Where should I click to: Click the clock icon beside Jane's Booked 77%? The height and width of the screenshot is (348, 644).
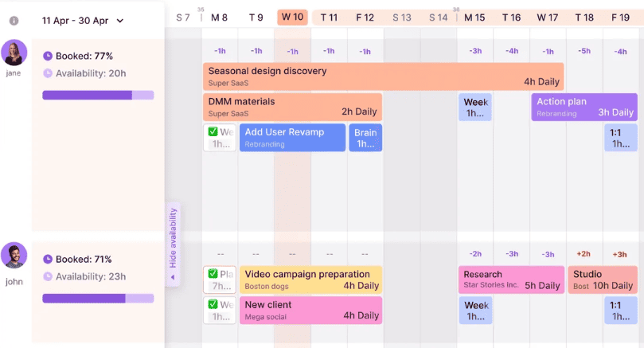tap(48, 57)
